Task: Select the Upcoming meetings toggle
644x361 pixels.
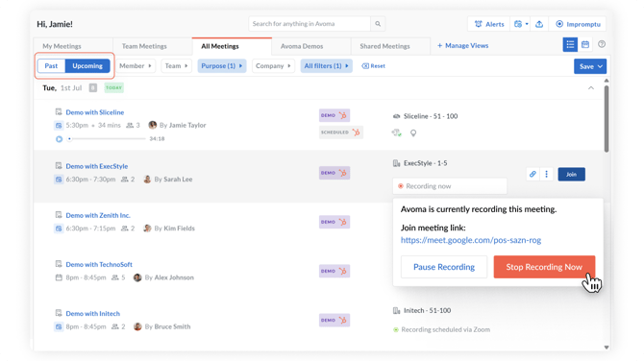Action: click(87, 66)
